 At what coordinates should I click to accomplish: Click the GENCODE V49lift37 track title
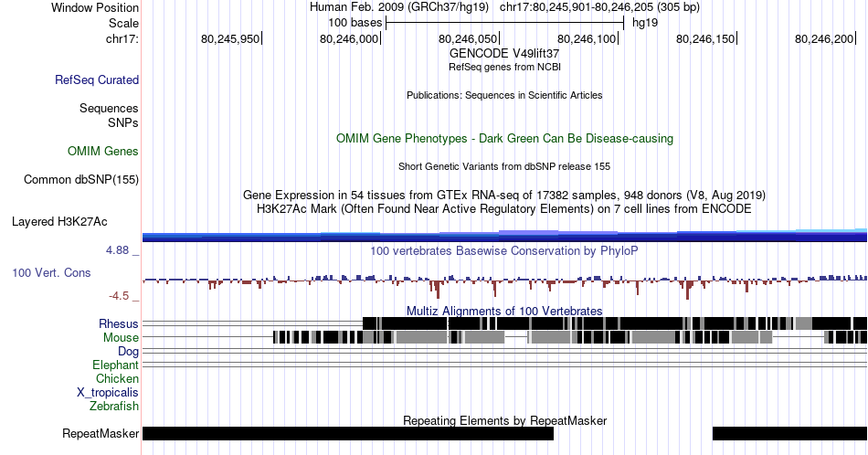(504, 53)
